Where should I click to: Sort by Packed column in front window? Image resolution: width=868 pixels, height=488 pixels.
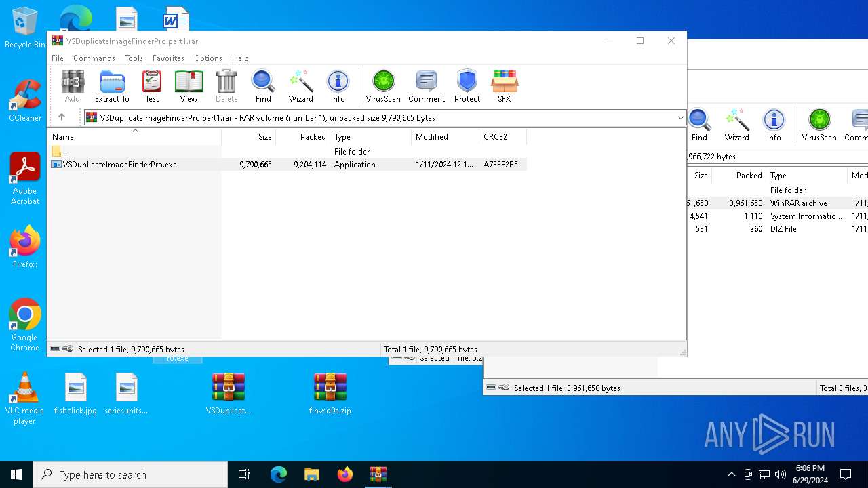[302, 136]
